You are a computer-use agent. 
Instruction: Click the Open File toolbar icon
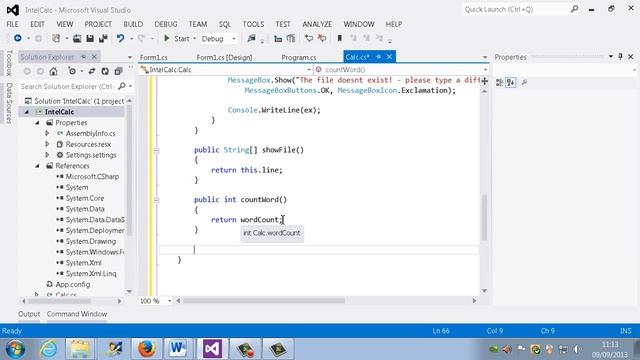coord(77,38)
